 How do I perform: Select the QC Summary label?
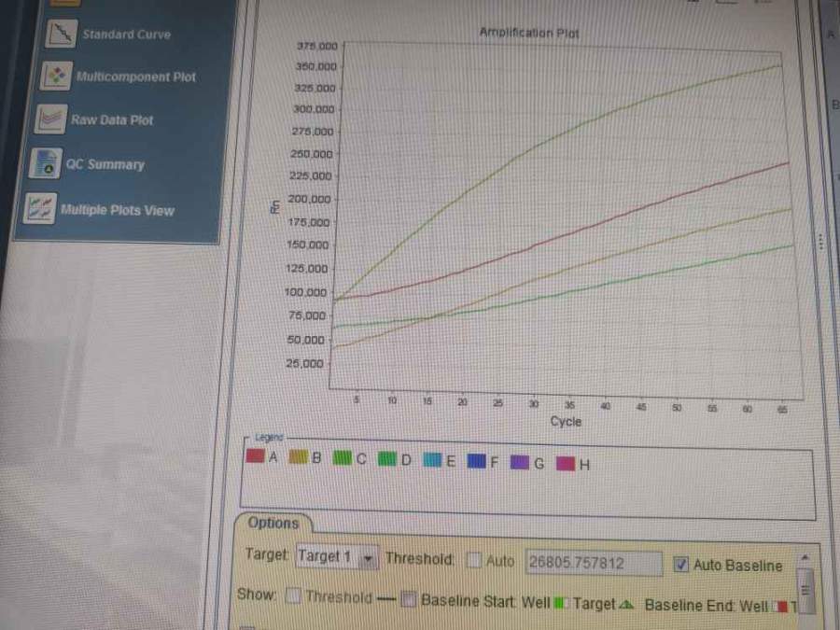(x=105, y=164)
